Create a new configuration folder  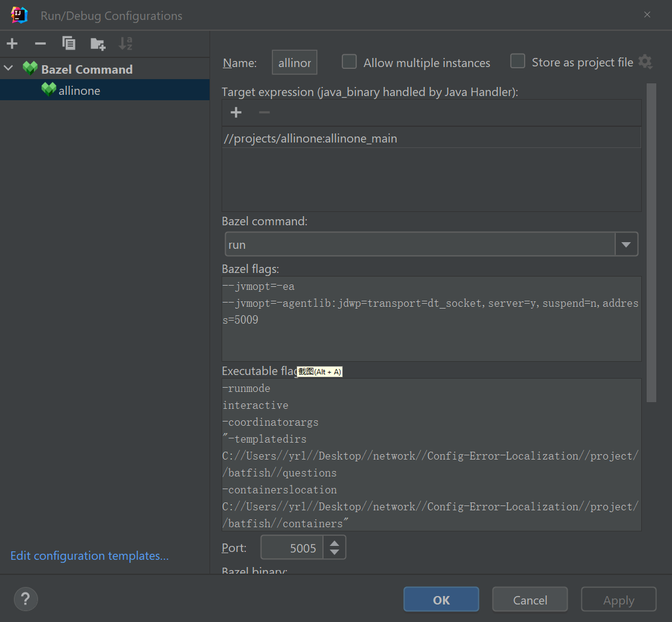tap(97, 43)
